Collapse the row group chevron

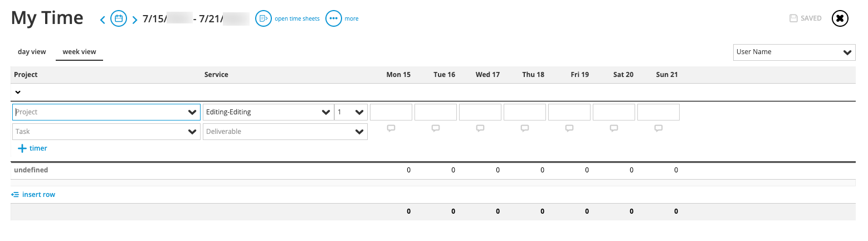click(x=18, y=92)
